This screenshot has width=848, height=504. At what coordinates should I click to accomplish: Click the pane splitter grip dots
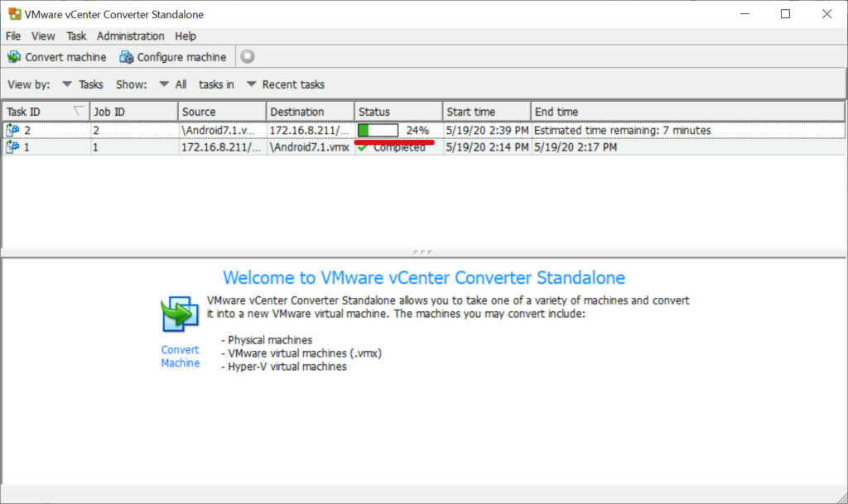click(x=422, y=252)
